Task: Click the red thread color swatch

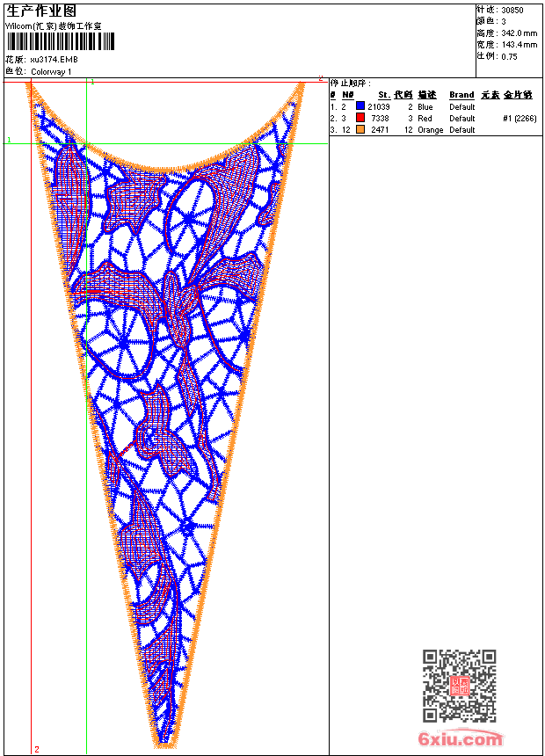Action: [360, 118]
